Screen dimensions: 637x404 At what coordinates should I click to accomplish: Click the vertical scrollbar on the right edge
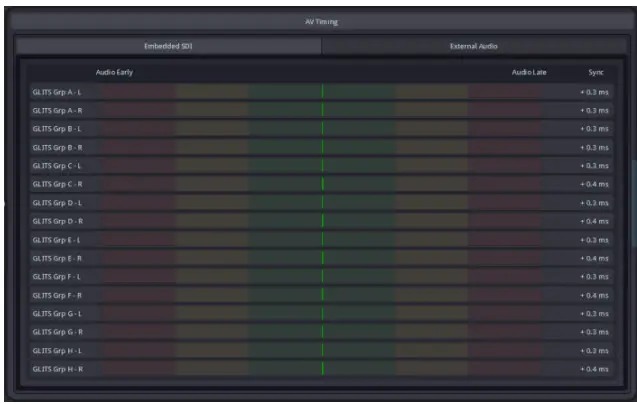(x=634, y=203)
